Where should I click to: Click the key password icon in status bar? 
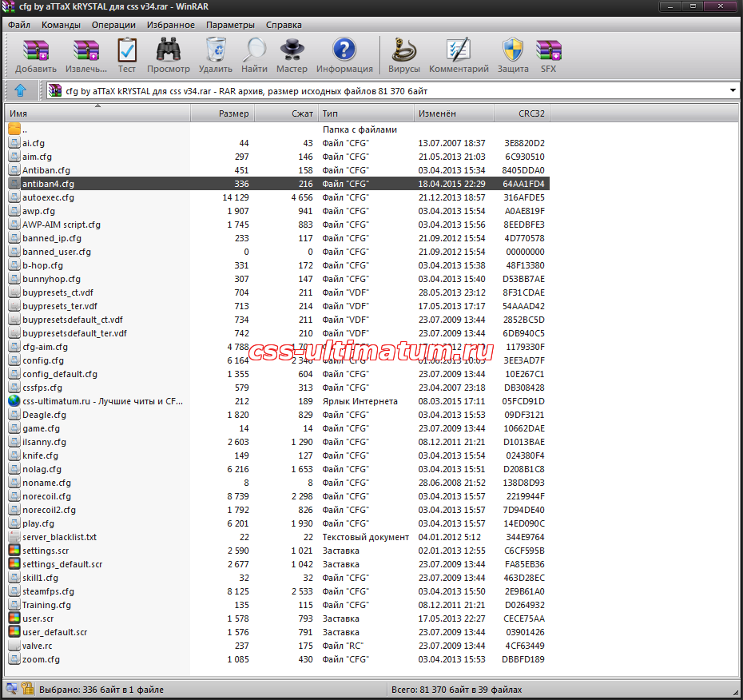coord(27,689)
